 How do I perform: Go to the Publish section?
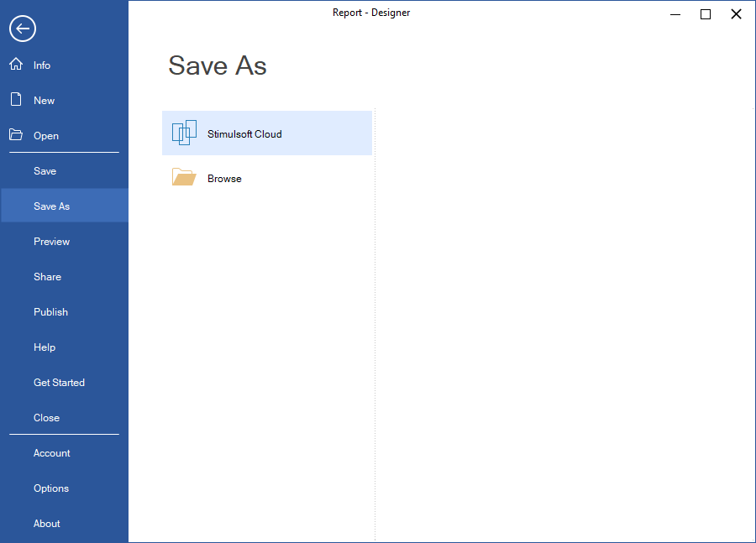pos(50,311)
